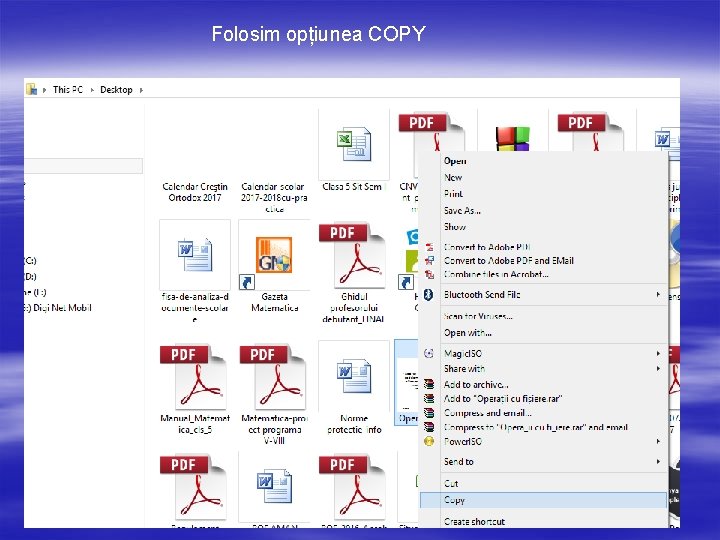Click the MagicISO icon in context menu

(x=428, y=353)
